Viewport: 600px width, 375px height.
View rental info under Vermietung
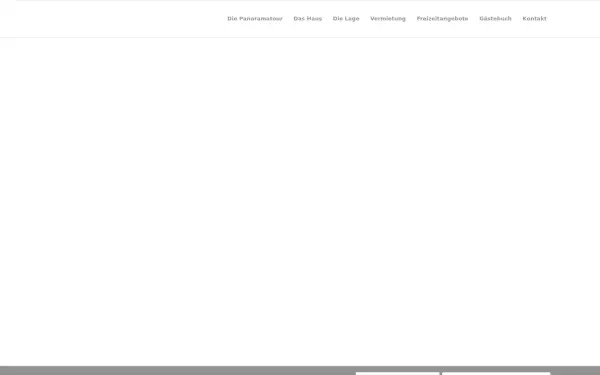pos(388,18)
